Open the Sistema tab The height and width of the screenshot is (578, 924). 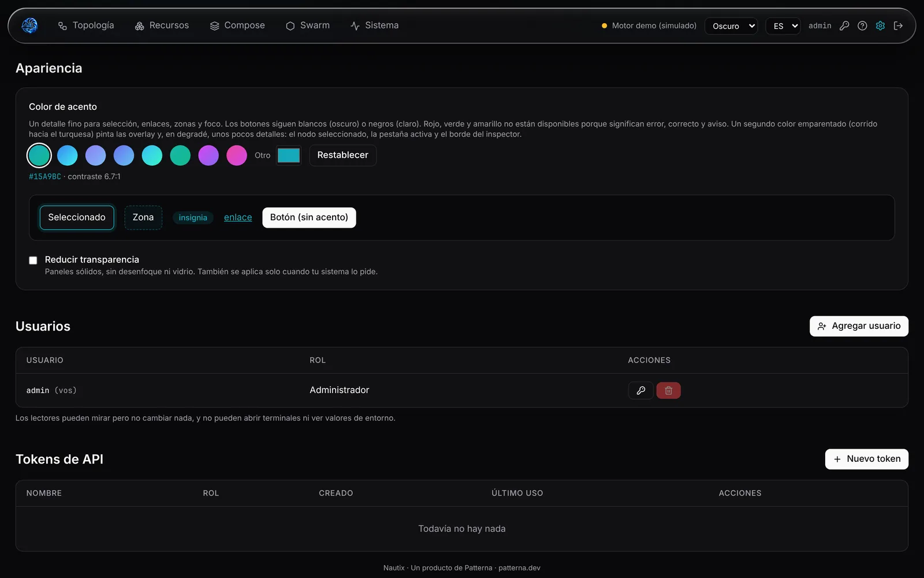pyautogui.click(x=374, y=25)
